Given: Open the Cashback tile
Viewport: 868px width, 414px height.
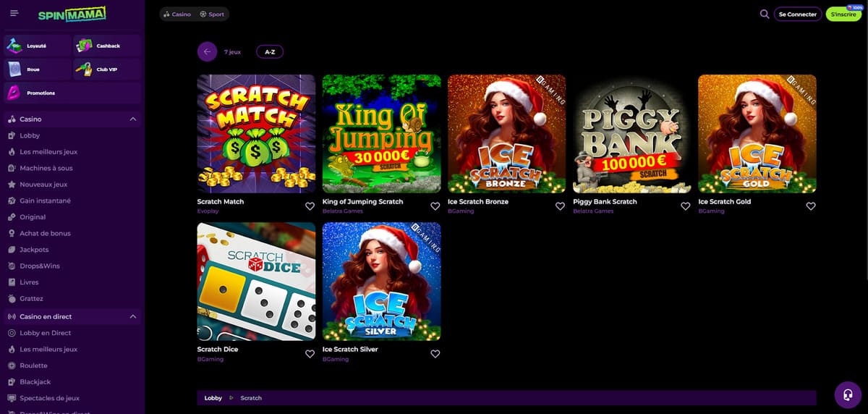Looking at the screenshot, I should click(107, 46).
